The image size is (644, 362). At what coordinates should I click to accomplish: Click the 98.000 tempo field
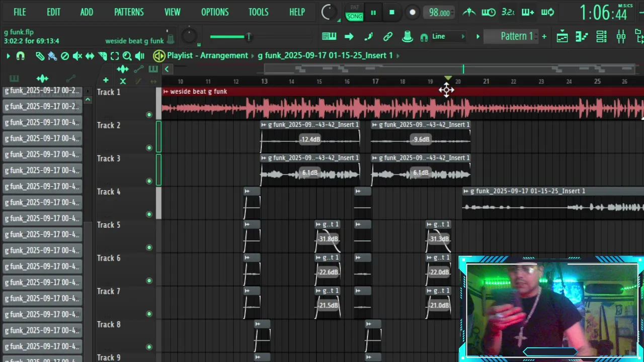point(439,13)
